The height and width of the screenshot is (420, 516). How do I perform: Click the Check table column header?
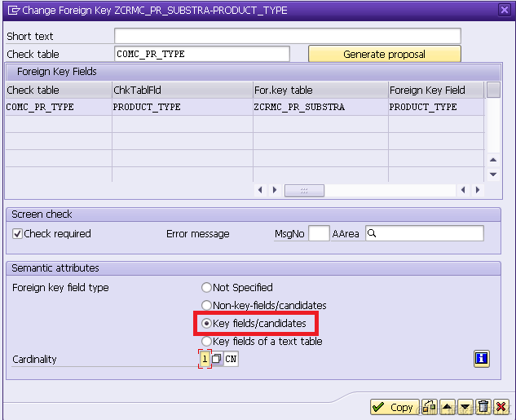pyautogui.click(x=59, y=90)
